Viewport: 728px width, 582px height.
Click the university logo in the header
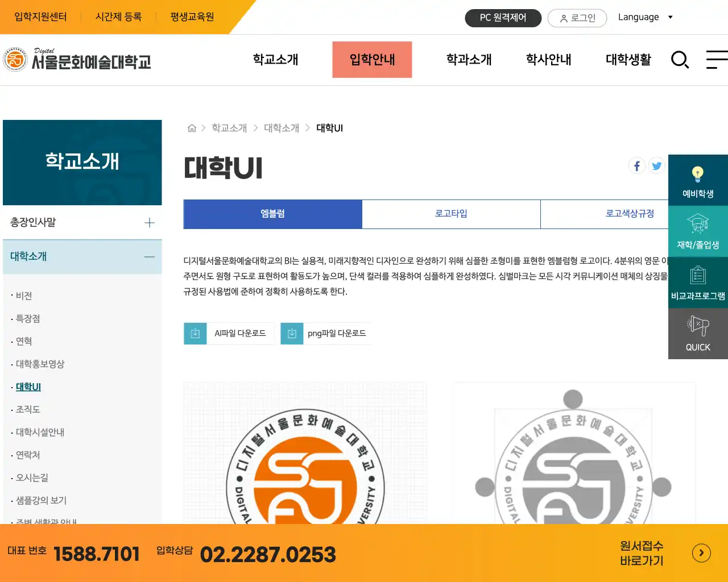pyautogui.click(x=77, y=59)
